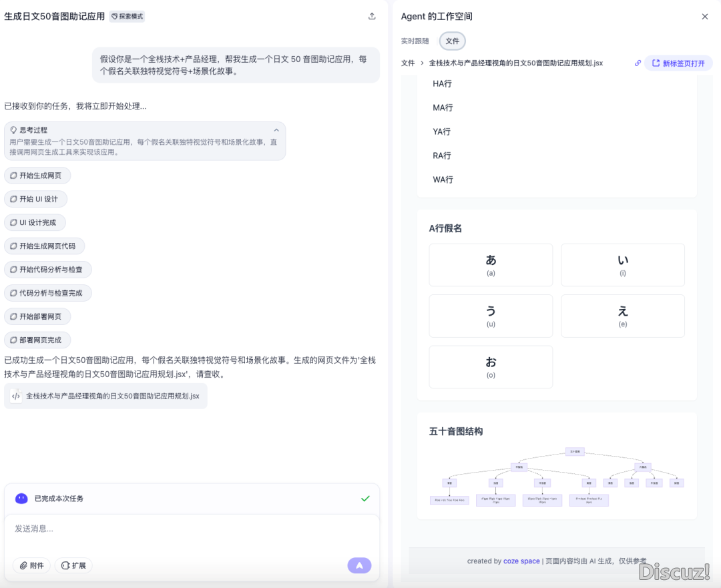Click the 新标签页打开 button
The width and height of the screenshot is (721, 588).
678,63
